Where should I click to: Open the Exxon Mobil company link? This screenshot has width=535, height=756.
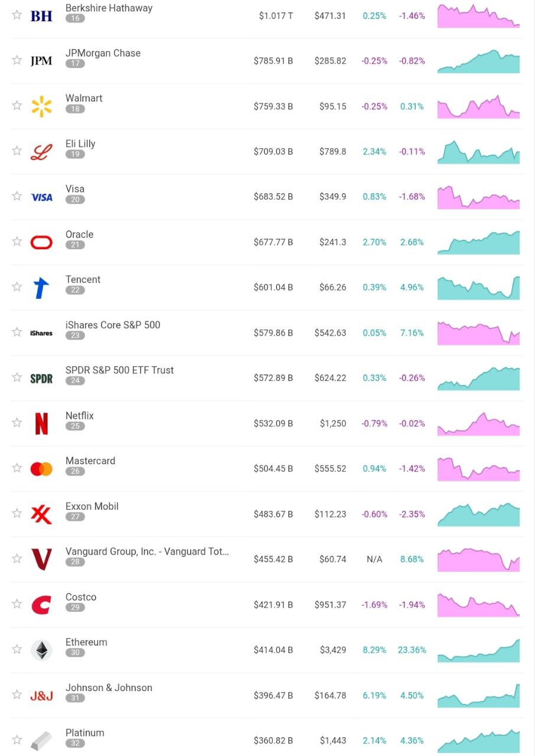tap(92, 506)
